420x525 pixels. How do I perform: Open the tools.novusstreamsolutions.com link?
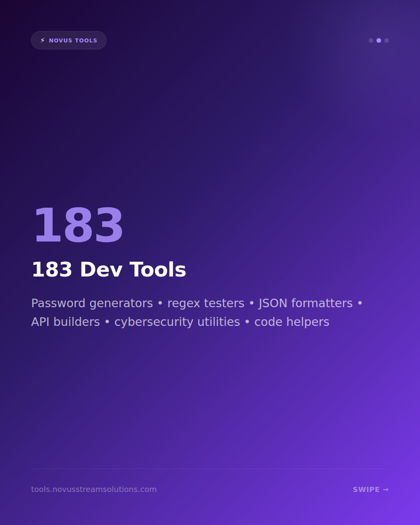tap(94, 489)
